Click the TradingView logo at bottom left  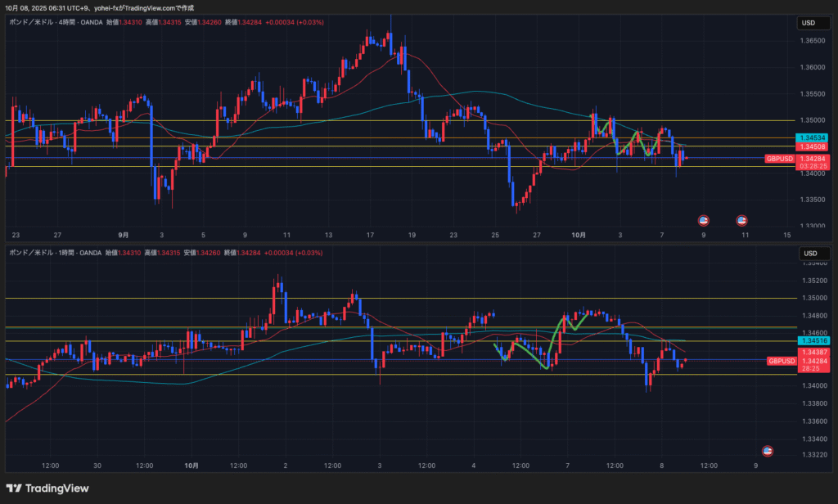[x=46, y=488]
